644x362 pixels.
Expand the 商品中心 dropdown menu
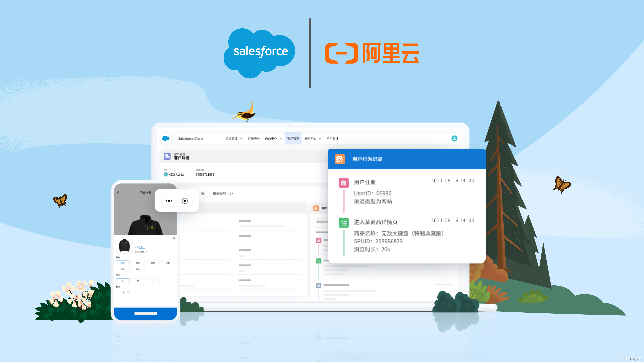pos(273,138)
